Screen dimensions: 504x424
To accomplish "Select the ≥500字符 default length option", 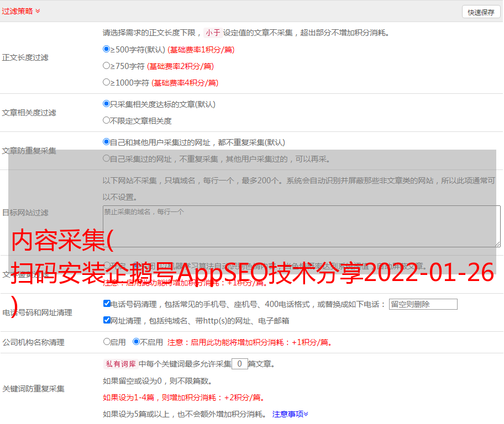I will coord(107,49).
